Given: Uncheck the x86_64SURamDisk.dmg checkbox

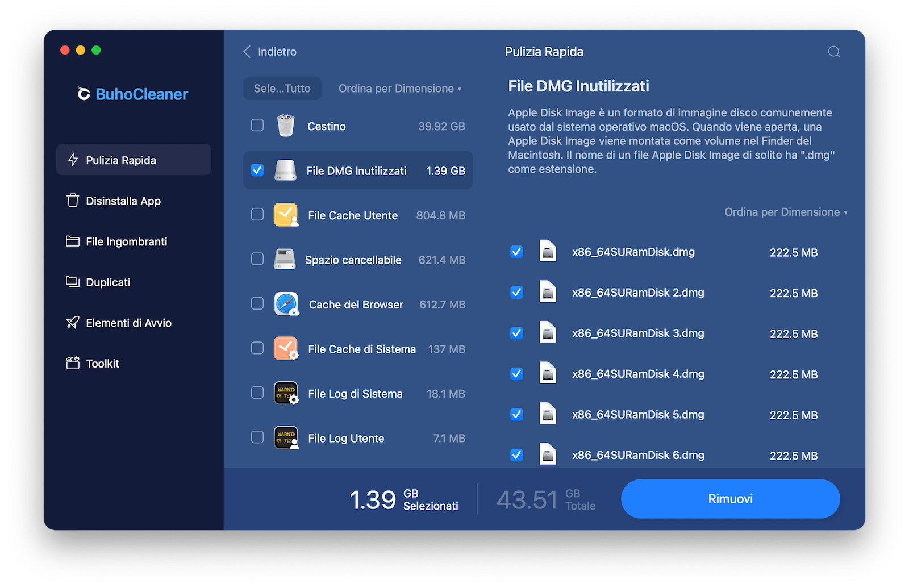Looking at the screenshot, I should click(x=516, y=251).
